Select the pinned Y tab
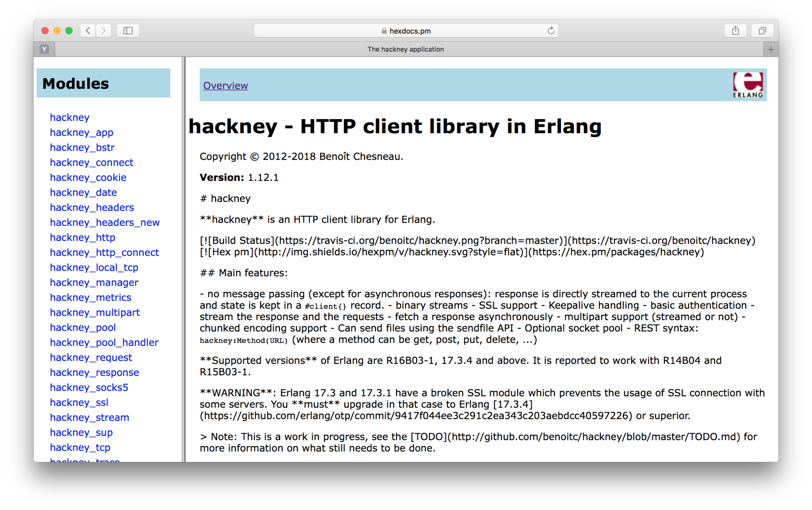Screen dimensions: 812x510 (45, 49)
